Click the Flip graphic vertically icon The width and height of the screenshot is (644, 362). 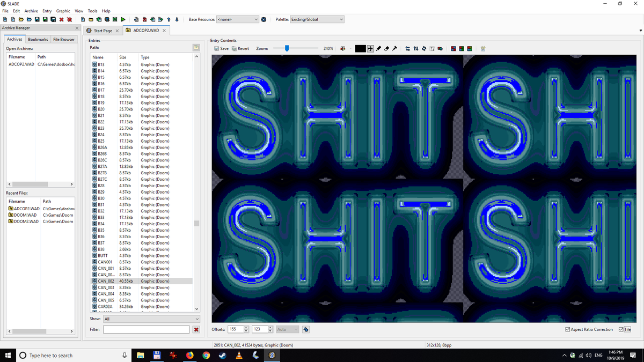(x=416, y=48)
